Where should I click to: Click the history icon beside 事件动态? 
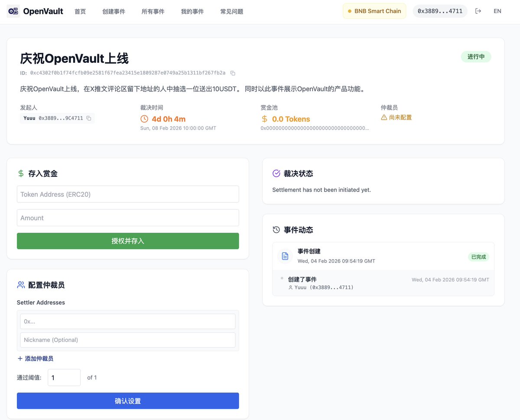coord(276,230)
